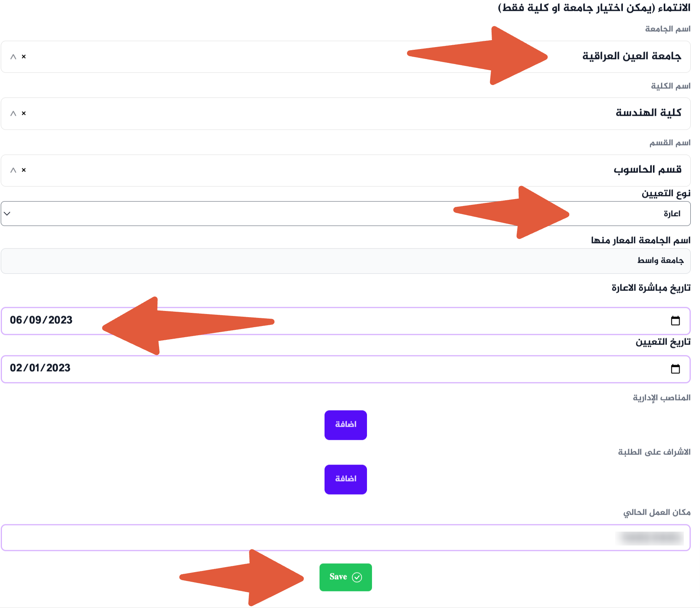
Task: Open calendar picker for appointment date
Action: pos(675,369)
